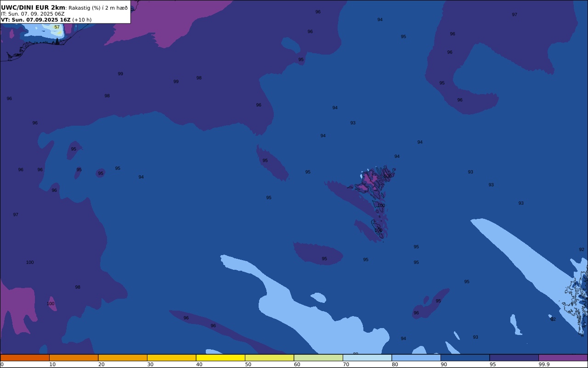
Task: Click the "99.9" tick label on color scale
Action: pyautogui.click(x=544, y=364)
